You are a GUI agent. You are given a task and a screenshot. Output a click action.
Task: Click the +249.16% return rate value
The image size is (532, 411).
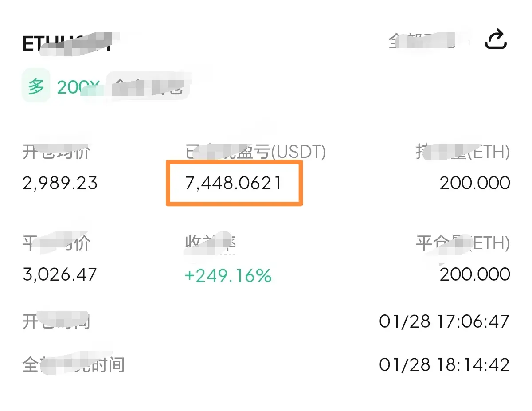pyautogui.click(x=227, y=276)
